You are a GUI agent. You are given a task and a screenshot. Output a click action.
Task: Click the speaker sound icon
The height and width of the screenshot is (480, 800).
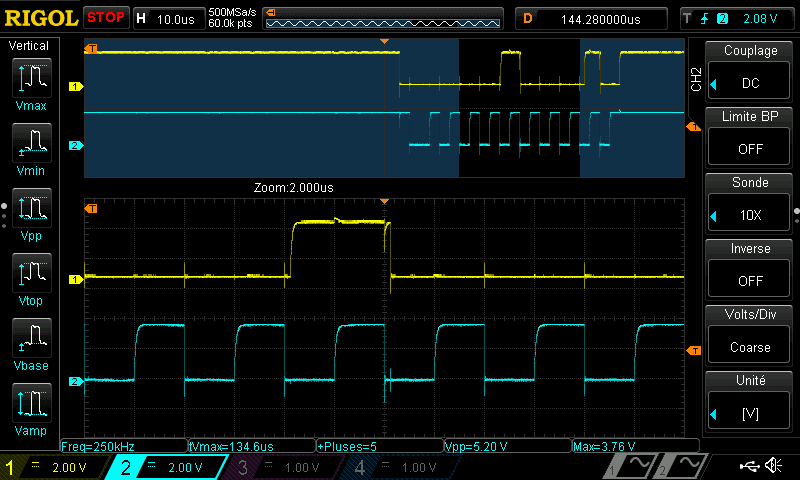[774, 465]
